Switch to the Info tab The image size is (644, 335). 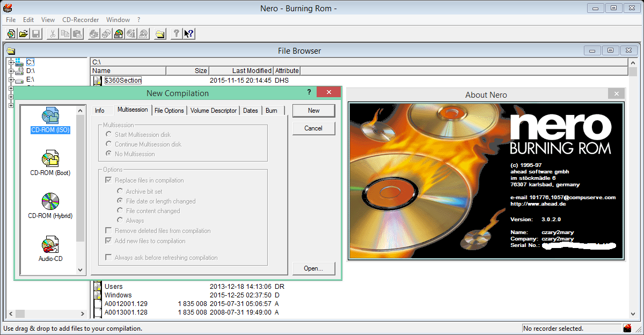[100, 111]
